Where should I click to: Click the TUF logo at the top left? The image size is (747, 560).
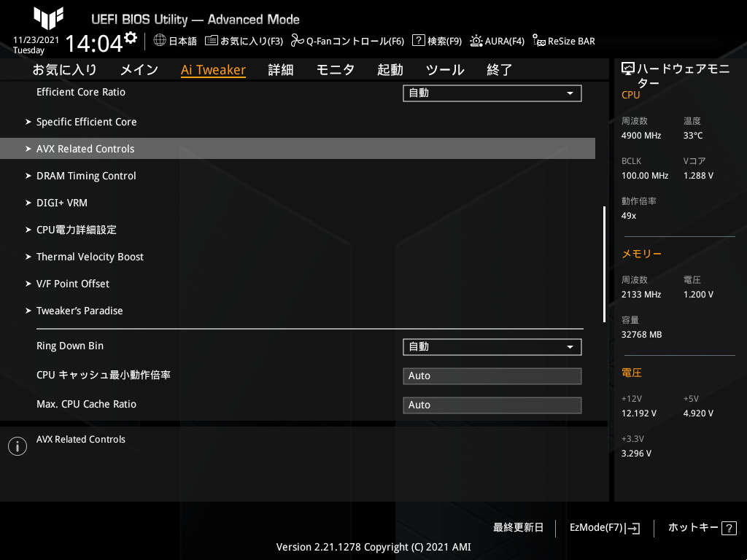pos(49,18)
